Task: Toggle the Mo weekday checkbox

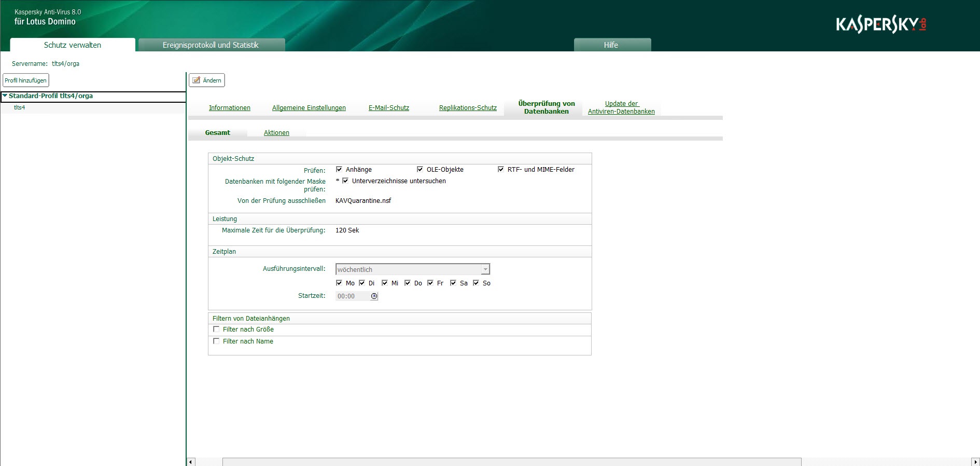Action: tap(339, 283)
